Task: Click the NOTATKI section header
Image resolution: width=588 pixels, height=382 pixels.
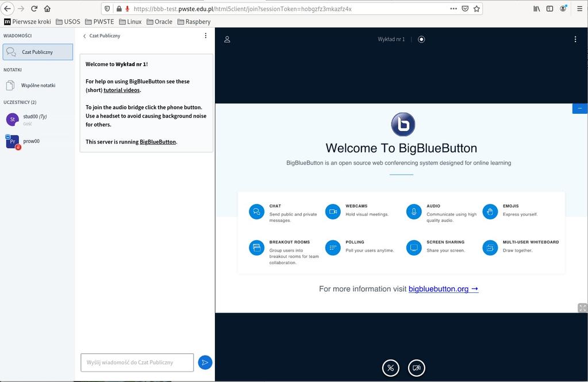Action: [13, 70]
